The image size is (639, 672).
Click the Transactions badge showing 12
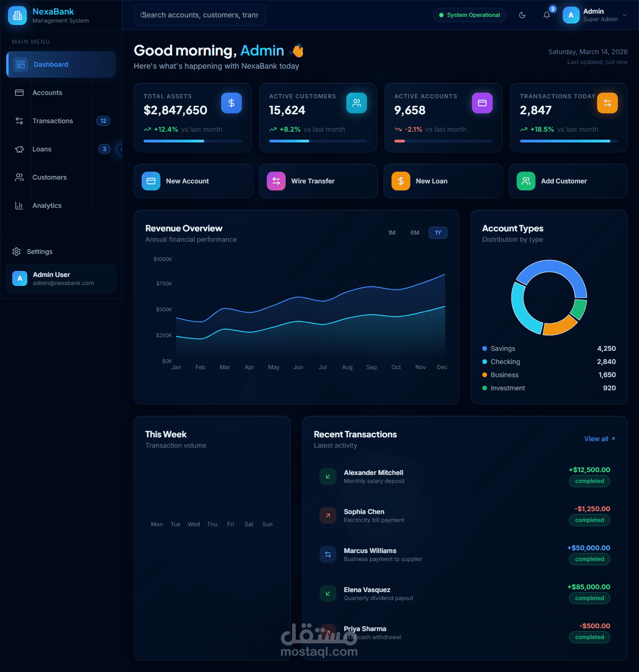coord(103,121)
